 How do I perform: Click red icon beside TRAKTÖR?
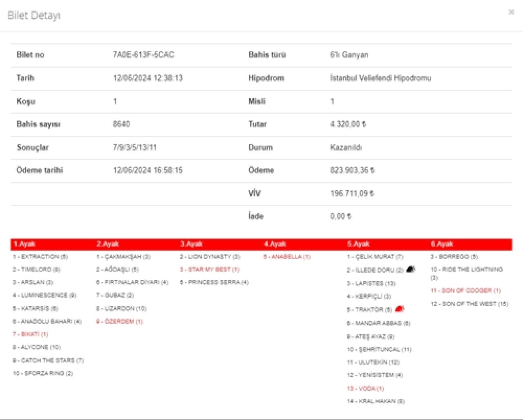(400, 309)
